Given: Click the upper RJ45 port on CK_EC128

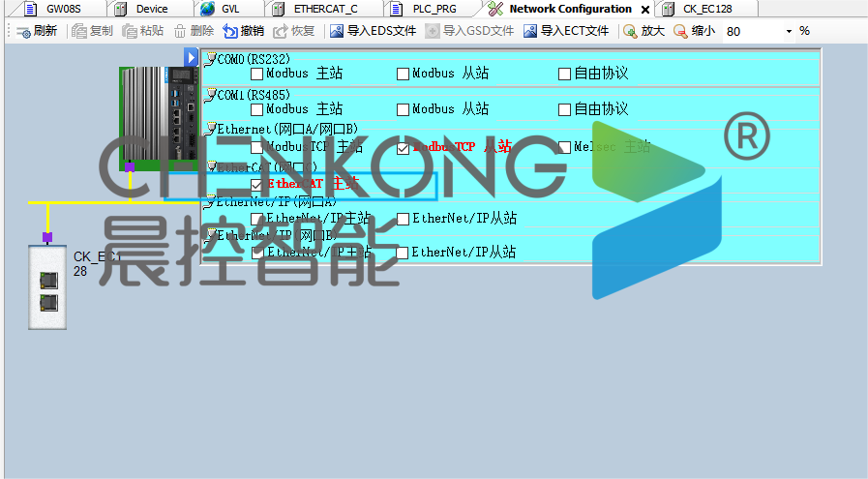Looking at the screenshot, I should 48,281.
